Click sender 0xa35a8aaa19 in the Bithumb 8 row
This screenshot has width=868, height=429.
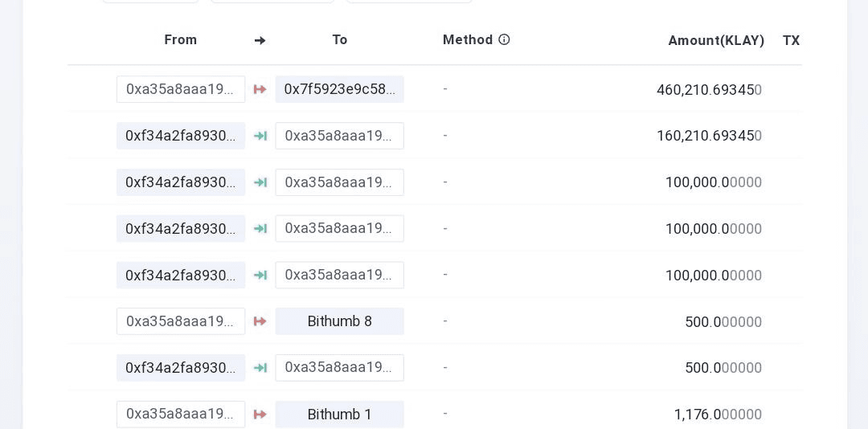coord(181,321)
